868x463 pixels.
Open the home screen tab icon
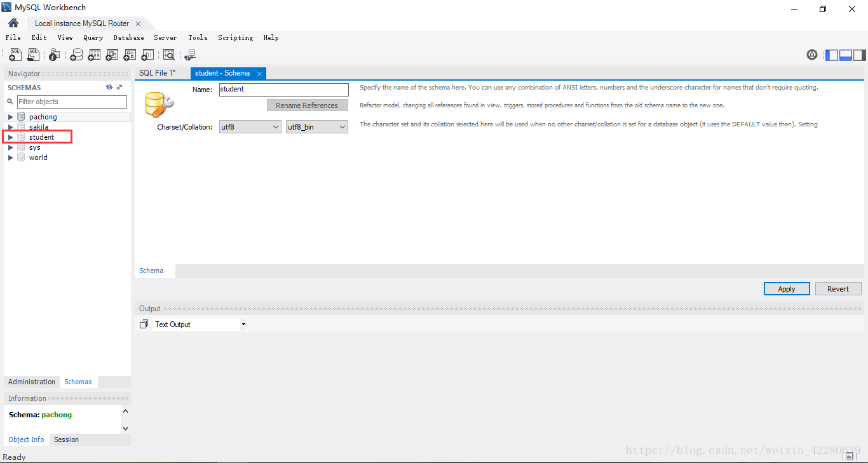(x=13, y=23)
